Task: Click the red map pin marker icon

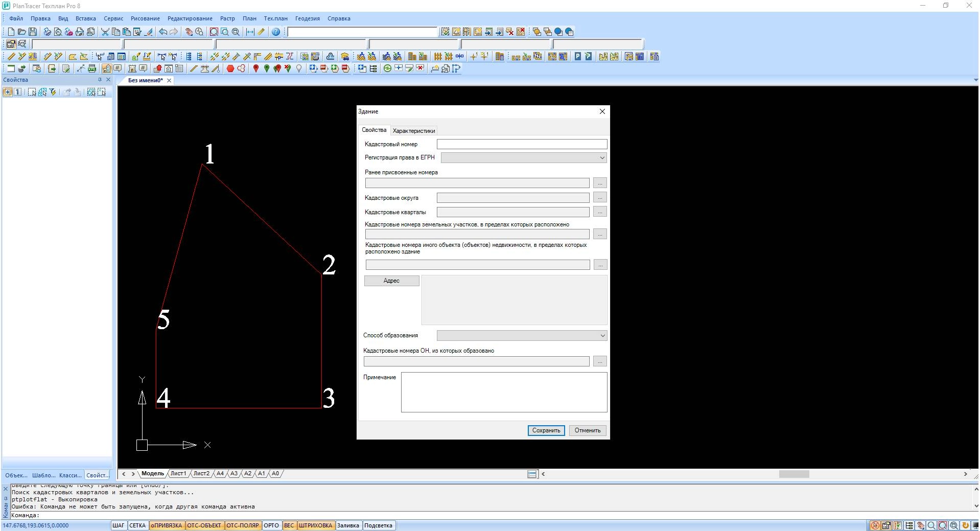Action: pos(255,68)
